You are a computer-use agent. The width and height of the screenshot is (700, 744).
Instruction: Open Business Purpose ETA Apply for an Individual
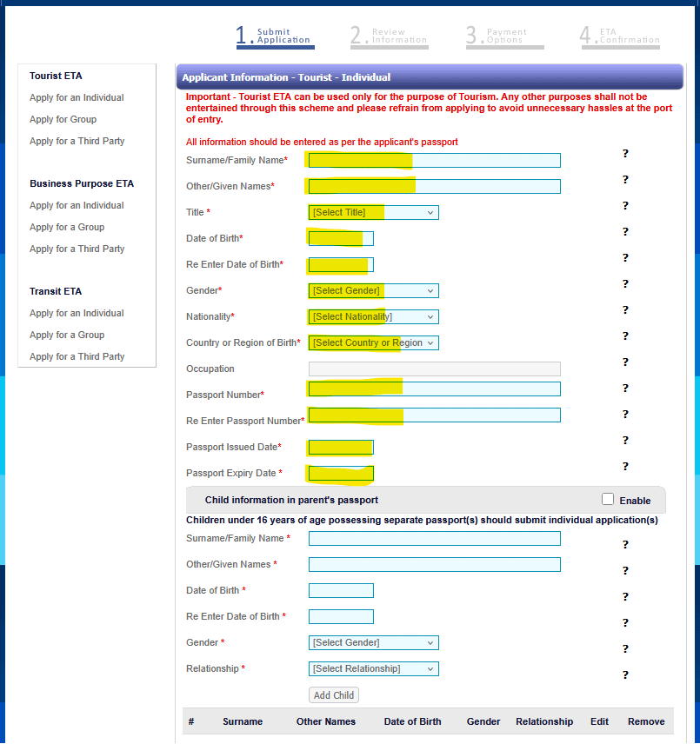(x=77, y=205)
